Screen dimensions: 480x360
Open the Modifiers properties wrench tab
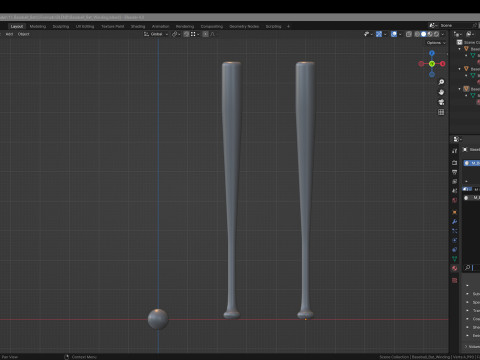(x=455, y=221)
